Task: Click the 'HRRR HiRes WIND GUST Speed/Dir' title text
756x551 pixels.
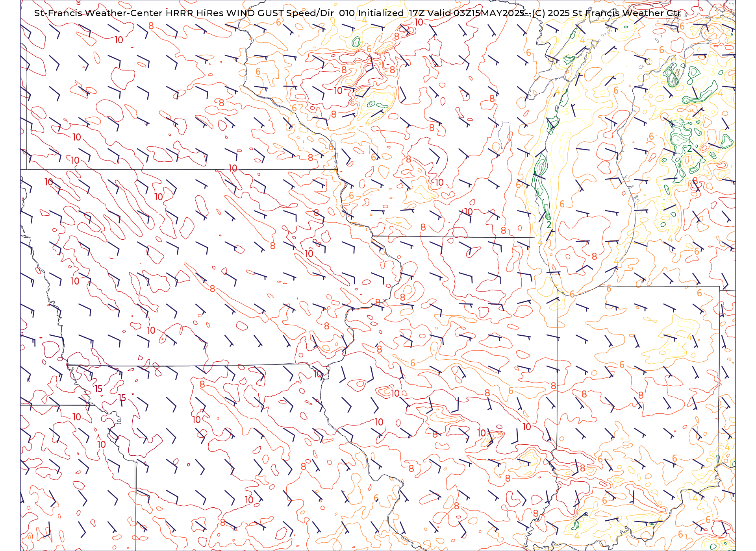Action: click(250, 13)
